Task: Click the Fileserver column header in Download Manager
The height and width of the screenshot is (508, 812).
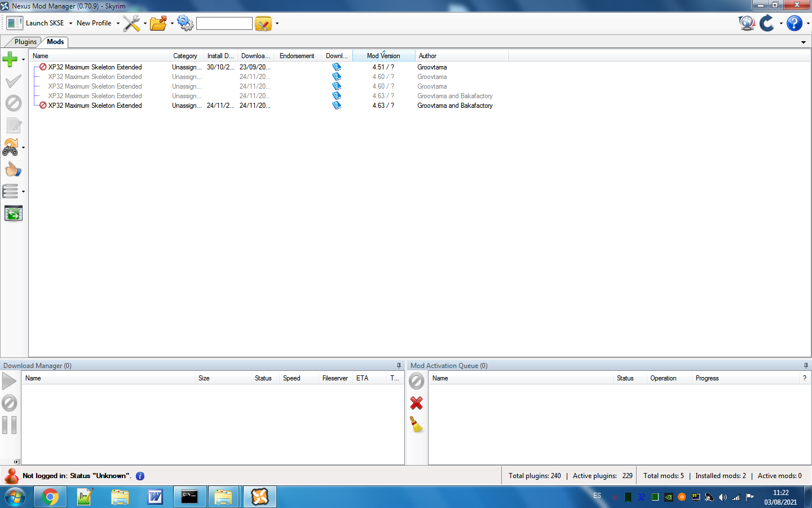Action: click(x=336, y=378)
